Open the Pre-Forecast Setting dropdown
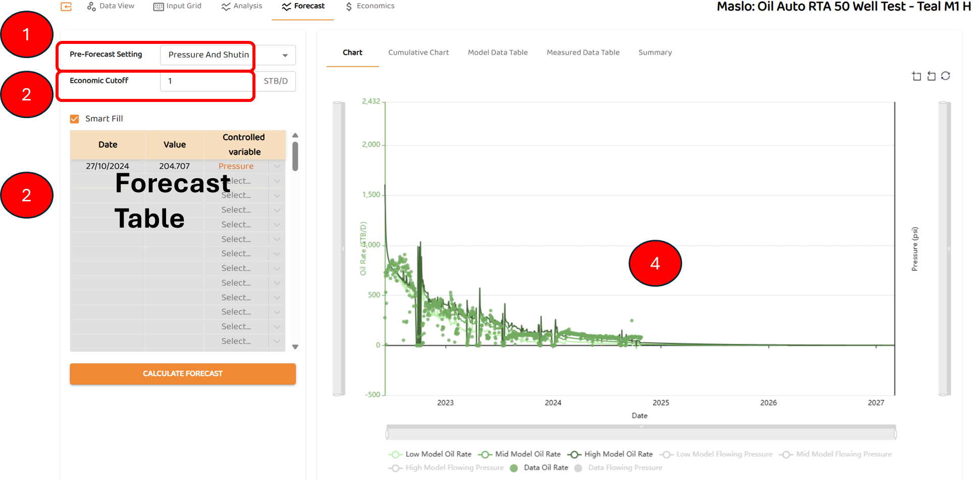The image size is (980, 480). coord(285,56)
